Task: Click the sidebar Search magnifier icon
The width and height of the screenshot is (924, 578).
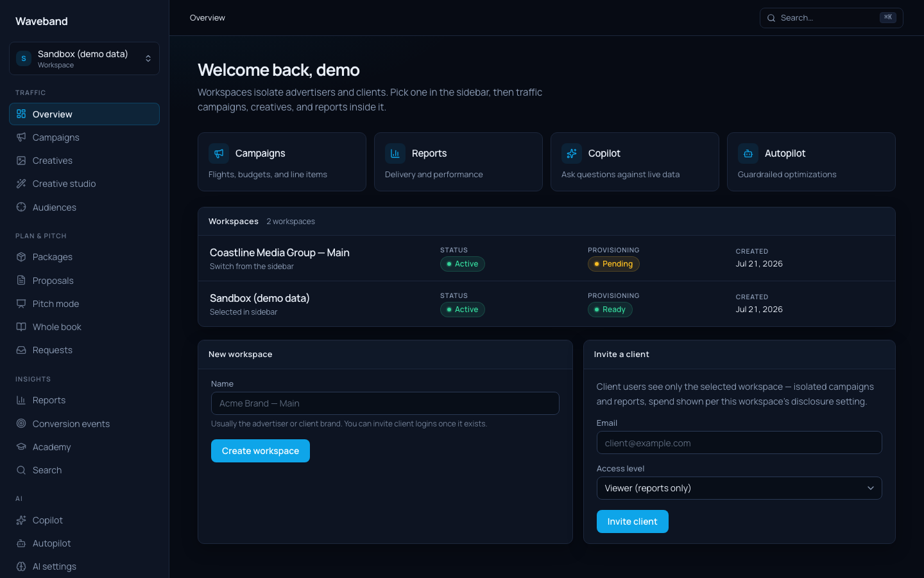Action: tap(21, 470)
